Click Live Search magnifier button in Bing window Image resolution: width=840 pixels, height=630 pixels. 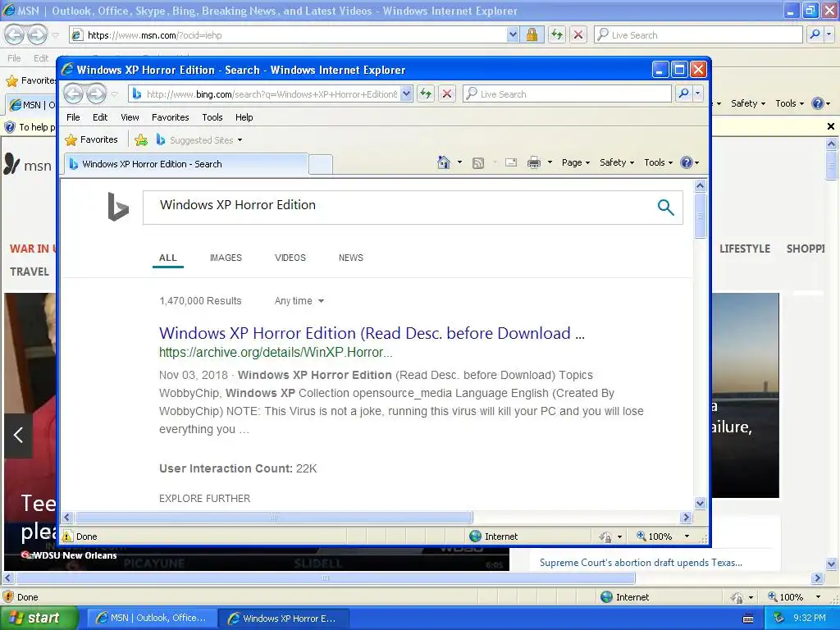pyautogui.click(x=683, y=94)
